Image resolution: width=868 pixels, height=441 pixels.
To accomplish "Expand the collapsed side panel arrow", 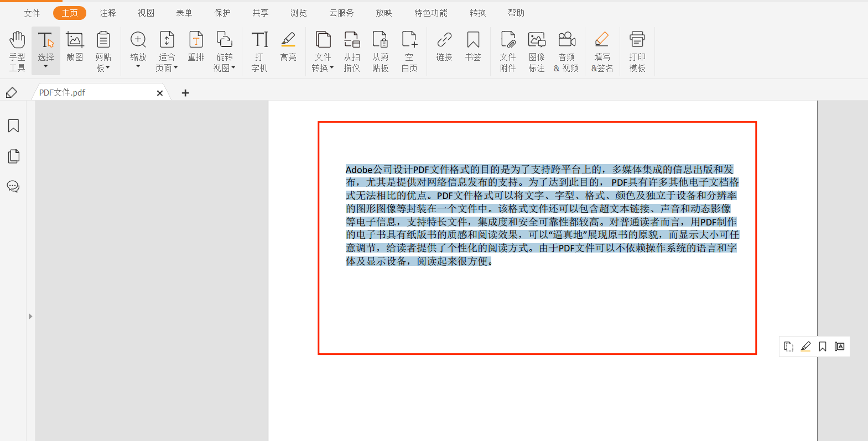I will click(30, 316).
